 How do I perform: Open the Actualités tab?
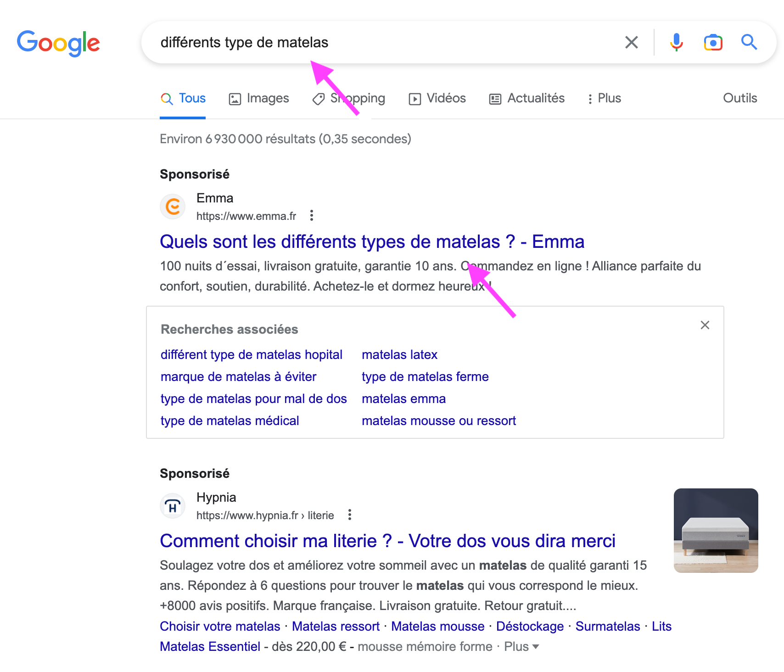tap(526, 98)
